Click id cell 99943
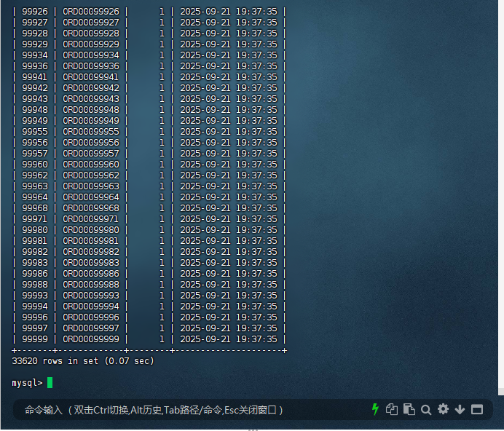Image resolution: width=504 pixels, height=431 pixels. click(x=35, y=99)
